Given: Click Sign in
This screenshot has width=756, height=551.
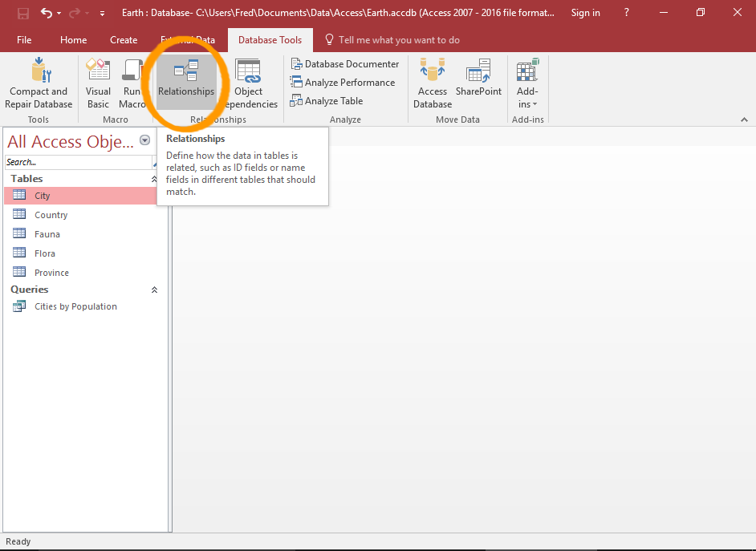Looking at the screenshot, I should tap(585, 13).
